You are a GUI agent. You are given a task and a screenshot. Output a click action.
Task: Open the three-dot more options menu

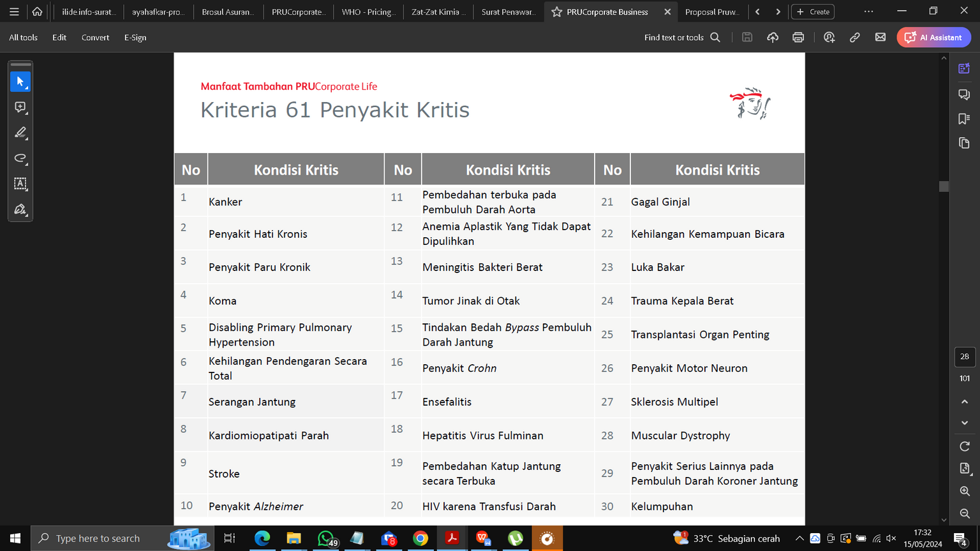868,11
